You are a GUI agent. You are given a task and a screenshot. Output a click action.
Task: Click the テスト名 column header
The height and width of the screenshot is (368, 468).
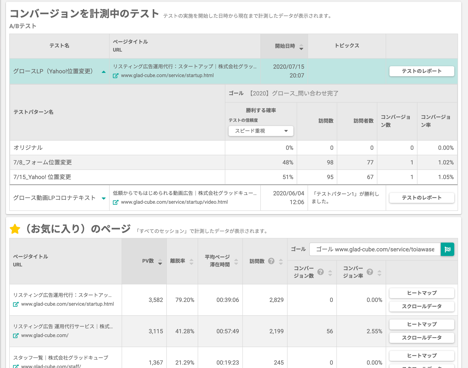click(59, 46)
